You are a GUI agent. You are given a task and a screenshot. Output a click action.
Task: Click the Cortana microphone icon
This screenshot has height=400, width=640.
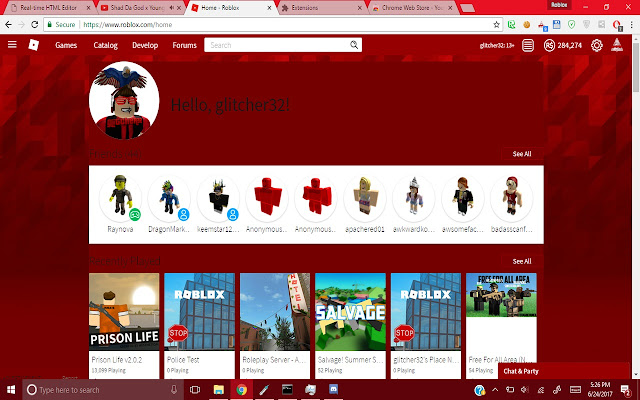(x=174, y=390)
